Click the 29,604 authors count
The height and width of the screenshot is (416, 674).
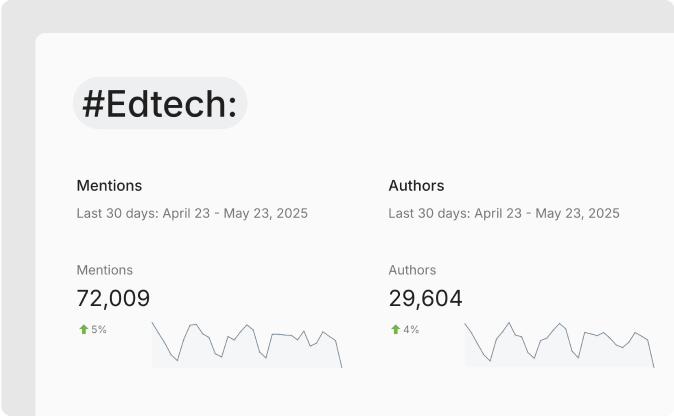(425, 298)
